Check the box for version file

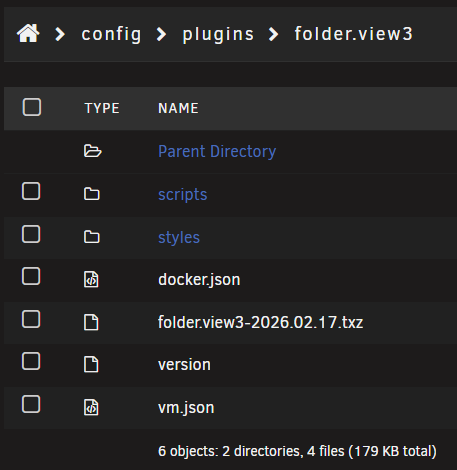pyautogui.click(x=31, y=361)
